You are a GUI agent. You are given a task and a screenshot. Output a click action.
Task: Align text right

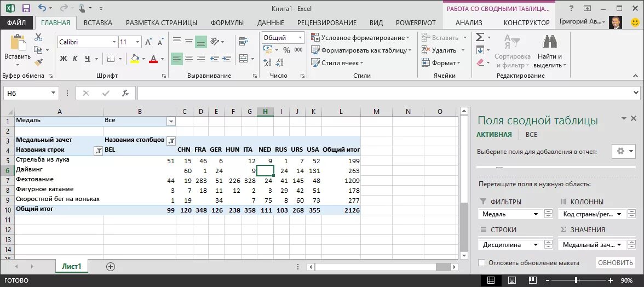click(x=201, y=59)
